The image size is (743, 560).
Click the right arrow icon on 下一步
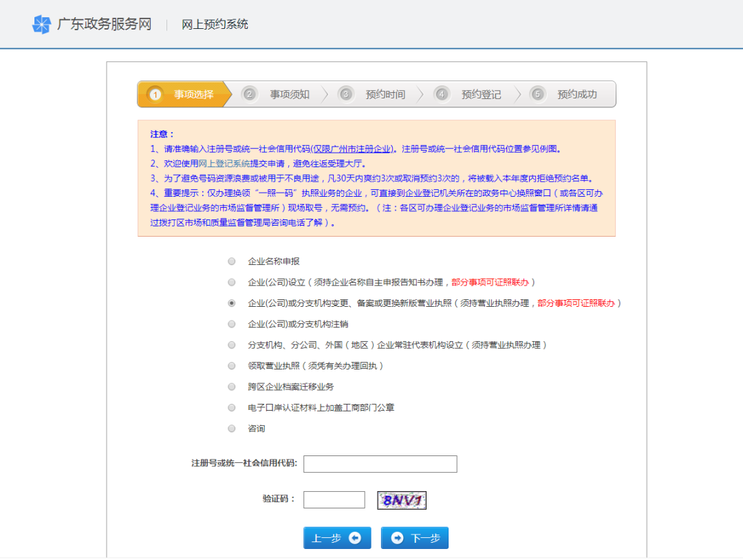coord(397,538)
